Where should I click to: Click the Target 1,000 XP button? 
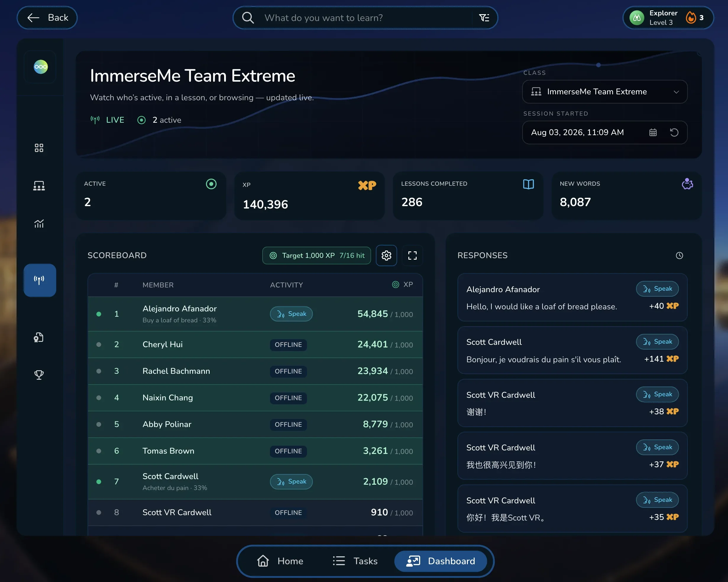pos(316,255)
